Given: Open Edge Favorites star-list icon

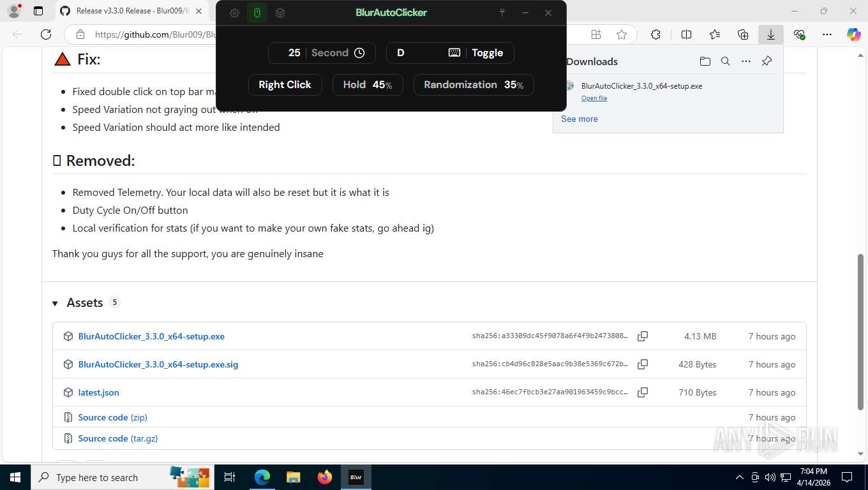Looking at the screenshot, I should 714,34.
